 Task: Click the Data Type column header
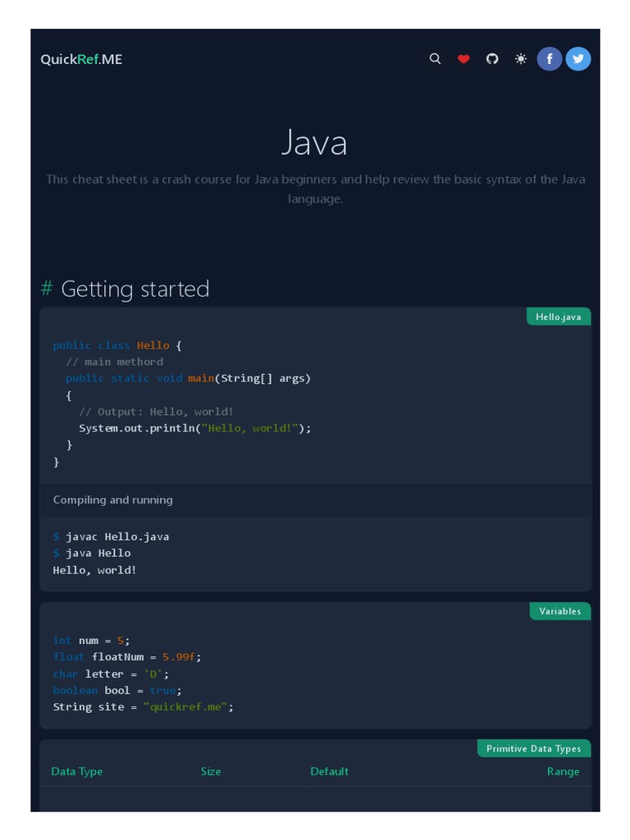point(77,771)
